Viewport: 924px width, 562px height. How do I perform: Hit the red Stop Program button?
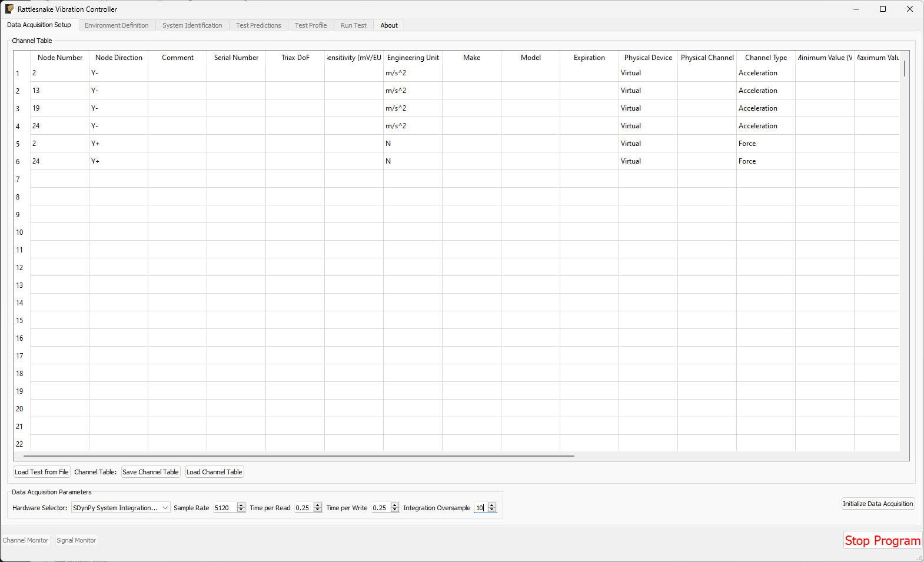pos(882,540)
